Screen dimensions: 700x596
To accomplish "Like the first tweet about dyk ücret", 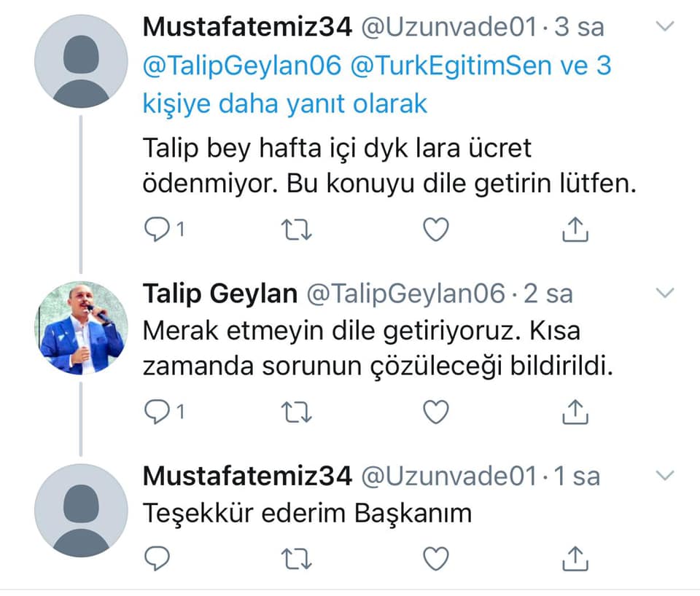I will pos(436,230).
